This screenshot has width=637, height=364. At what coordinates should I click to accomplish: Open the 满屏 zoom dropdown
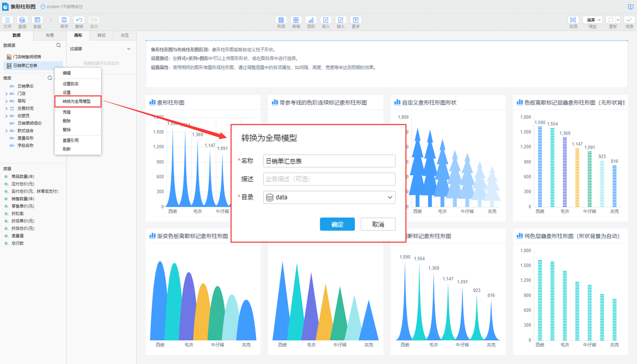coord(592,20)
